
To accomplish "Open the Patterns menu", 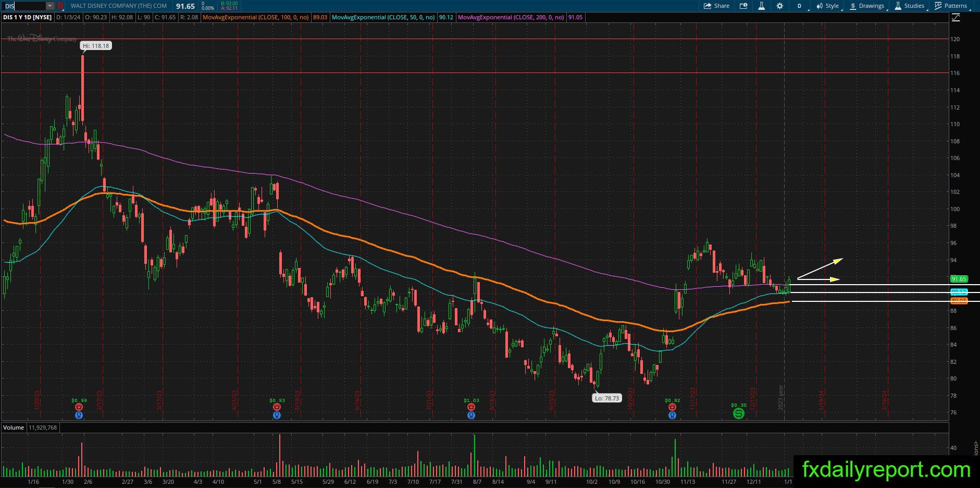I will pos(951,6).
